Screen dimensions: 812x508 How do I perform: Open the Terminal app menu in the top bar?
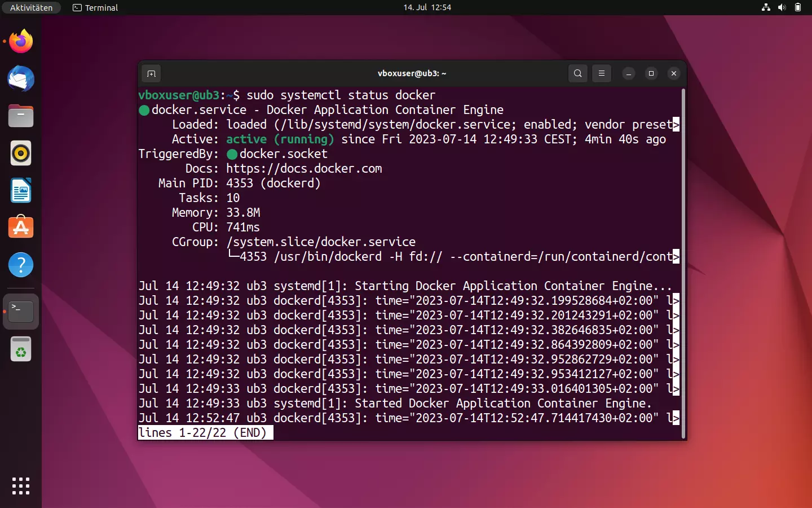coord(95,7)
